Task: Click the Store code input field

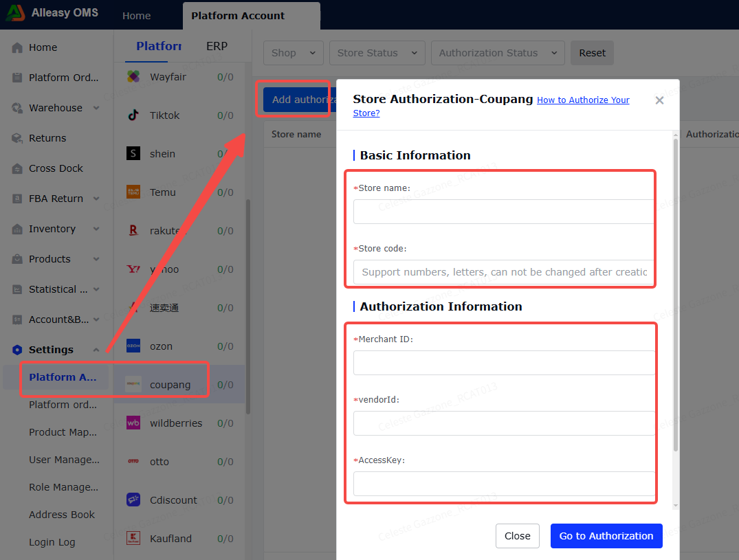Action: 503,272
